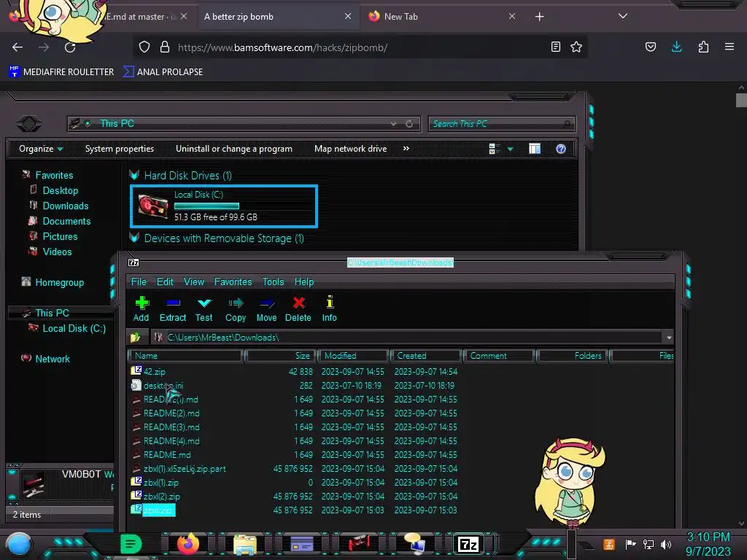Click Map network drive in Explorer
The height and width of the screenshot is (560, 747).
(x=351, y=149)
